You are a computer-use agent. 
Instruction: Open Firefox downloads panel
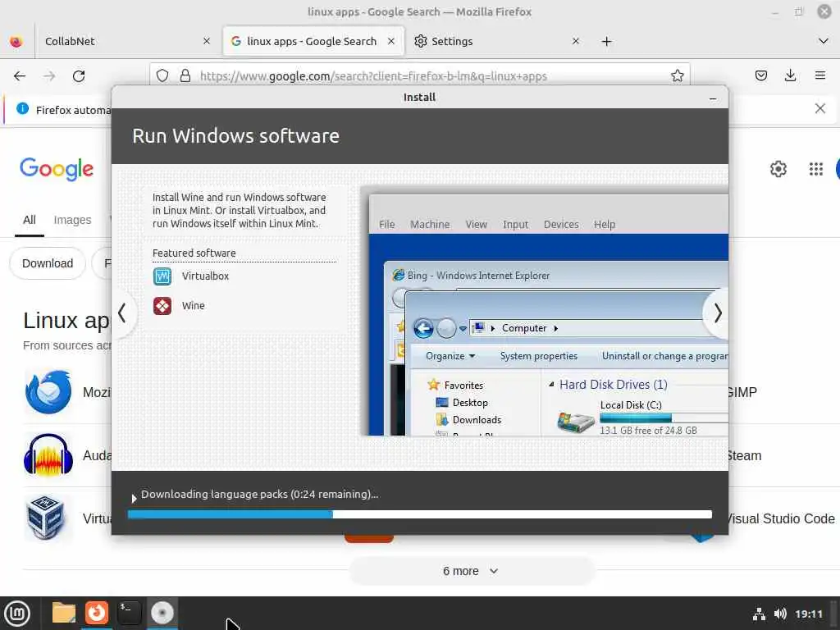pyautogui.click(x=790, y=75)
